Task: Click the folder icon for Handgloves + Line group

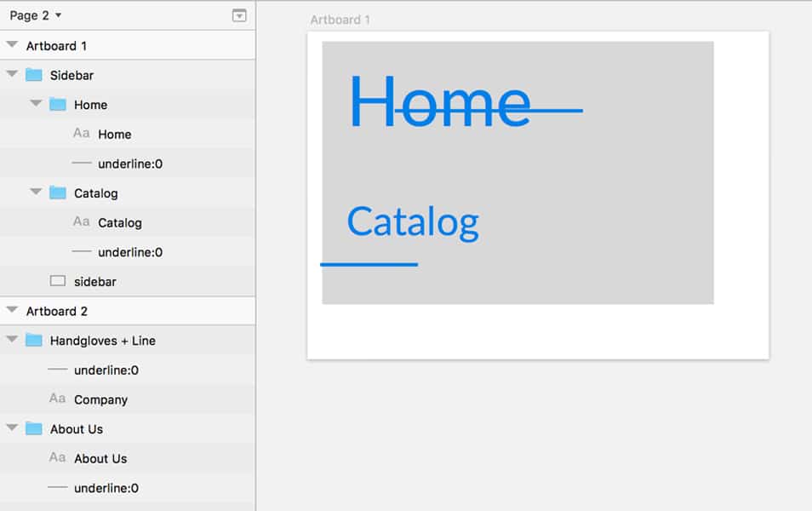Action: pyautogui.click(x=33, y=340)
